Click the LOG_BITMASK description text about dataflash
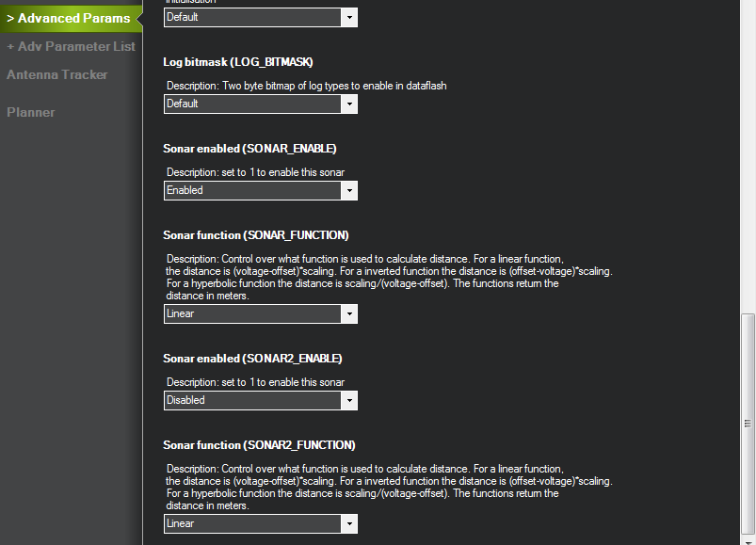 [306, 86]
